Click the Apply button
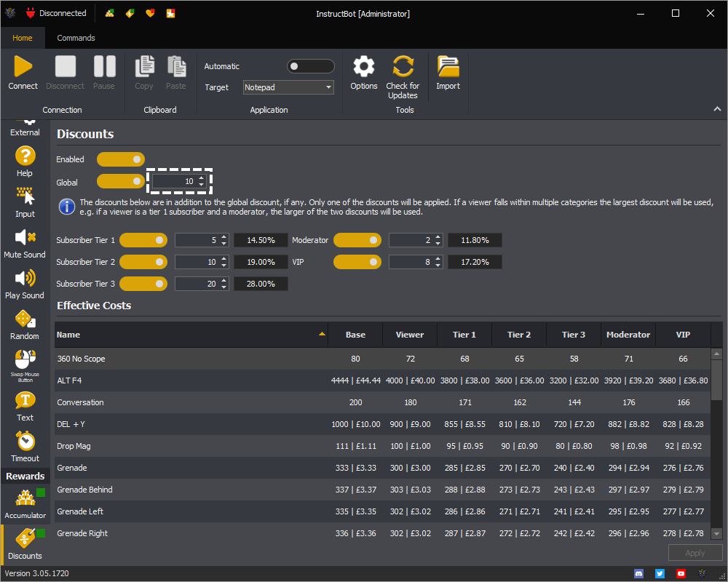 click(x=695, y=553)
